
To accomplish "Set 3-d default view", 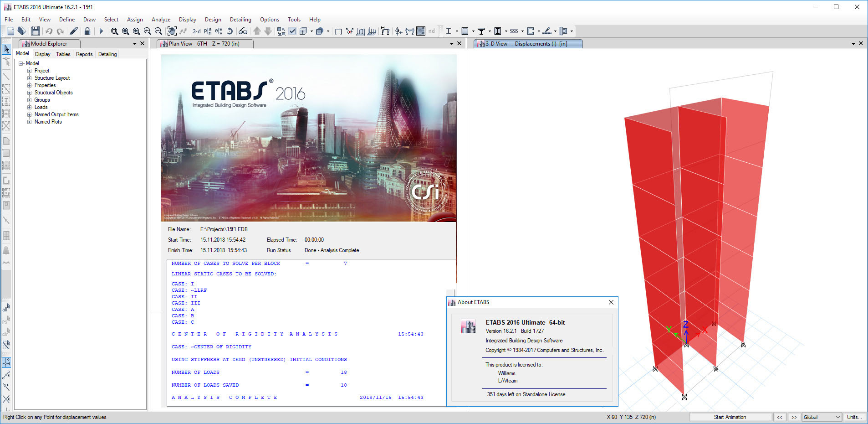I will pos(197,31).
